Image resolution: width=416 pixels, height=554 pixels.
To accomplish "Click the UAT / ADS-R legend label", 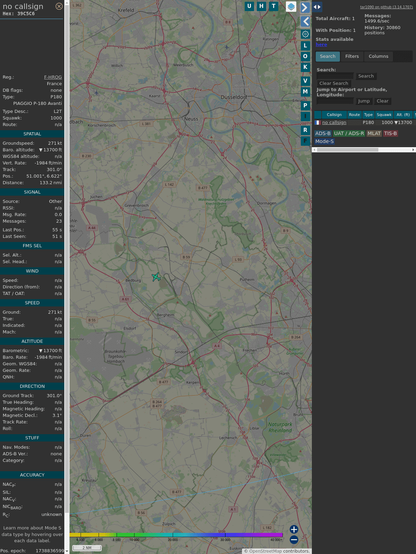I will pos(348,134).
